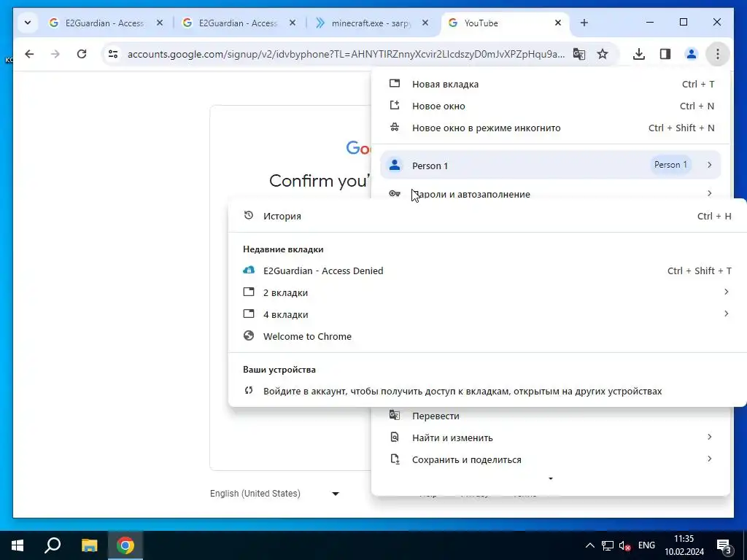Open the tab search dropdown arrow
Image resolution: width=747 pixels, height=560 pixels.
[x=28, y=23]
